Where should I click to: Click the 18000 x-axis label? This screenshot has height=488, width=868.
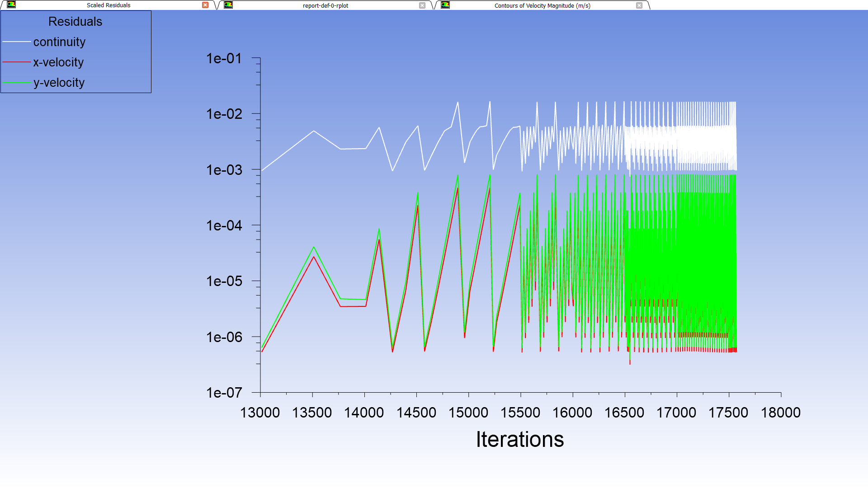pyautogui.click(x=781, y=413)
